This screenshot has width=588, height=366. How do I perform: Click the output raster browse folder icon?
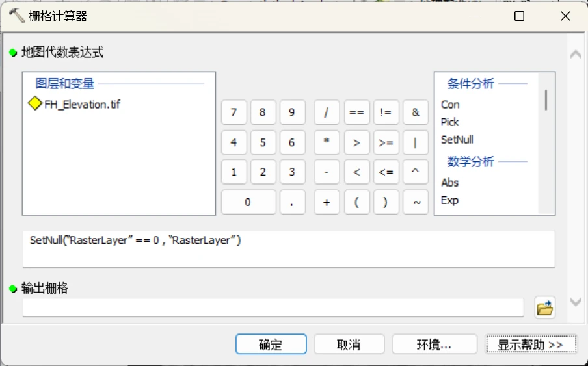(x=545, y=307)
